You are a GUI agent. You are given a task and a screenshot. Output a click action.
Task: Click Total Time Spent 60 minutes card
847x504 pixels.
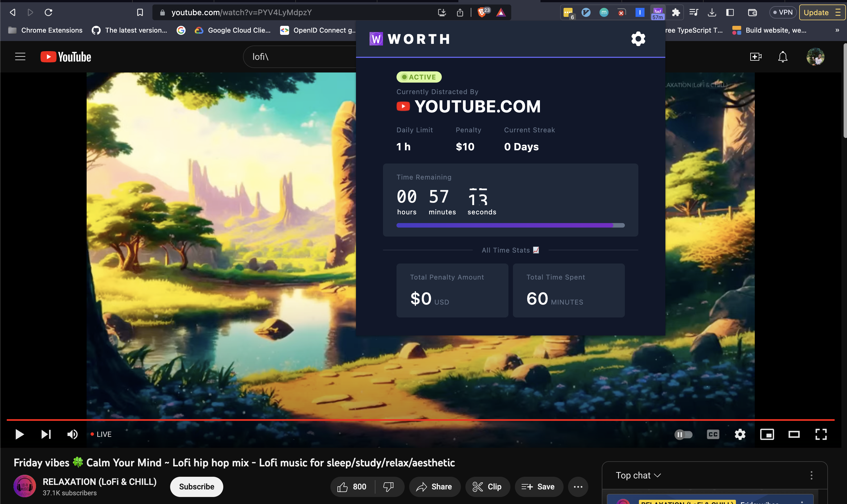click(x=569, y=290)
